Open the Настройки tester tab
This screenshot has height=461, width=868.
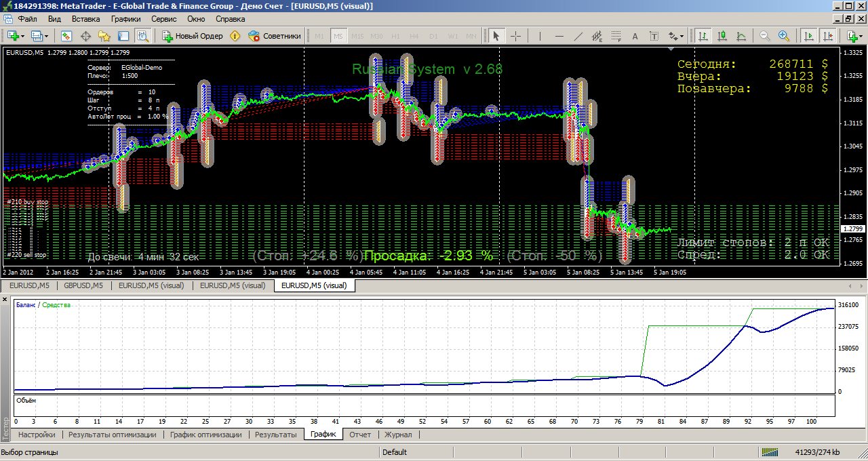(37, 435)
